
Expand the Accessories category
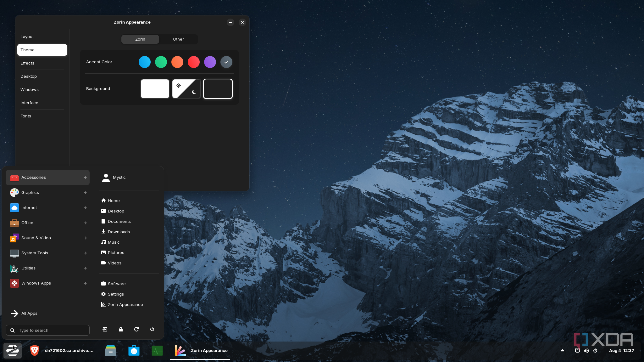[x=48, y=178]
